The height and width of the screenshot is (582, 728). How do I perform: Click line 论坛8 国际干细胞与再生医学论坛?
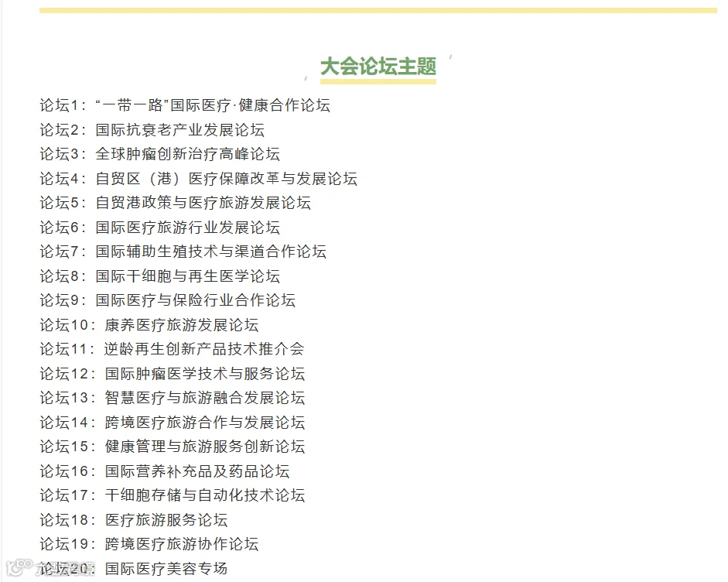click(159, 276)
